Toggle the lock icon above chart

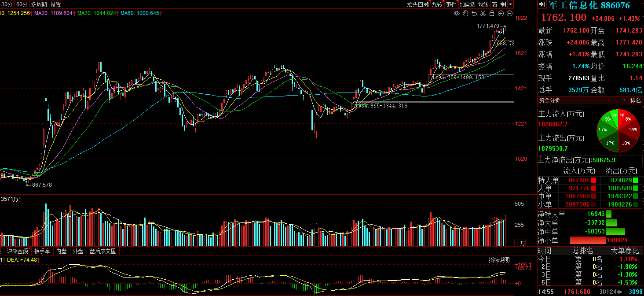point(492,14)
